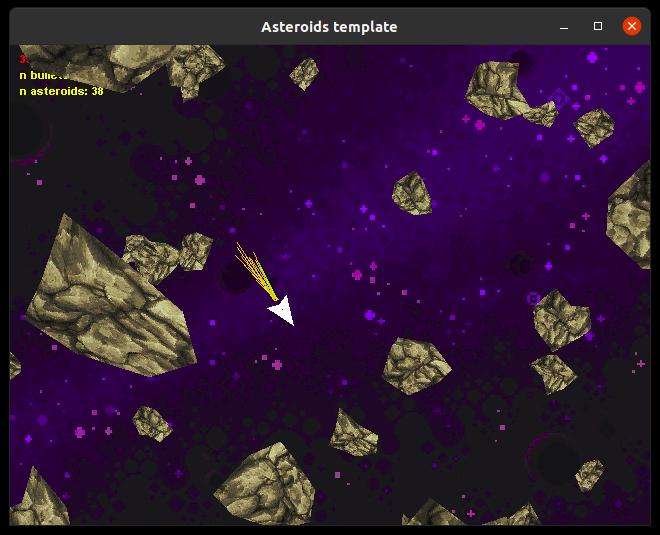The image size is (660, 535).
Task: Click the red counter text in the top-left corner
Action: [23, 59]
